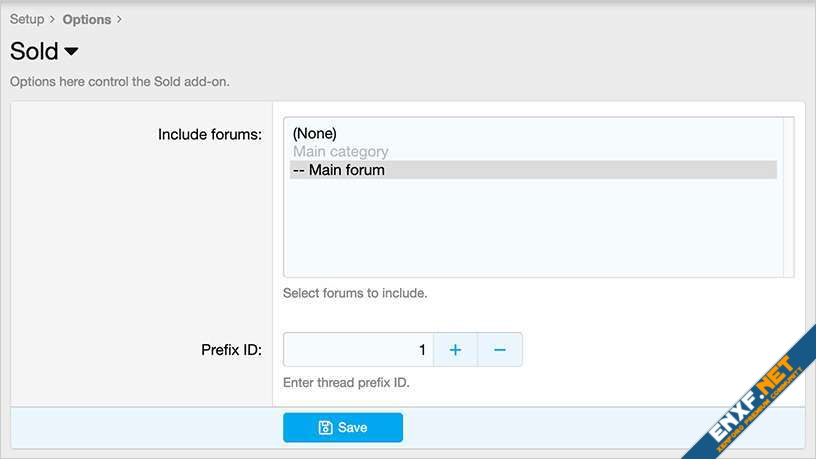Expand the Sold title dropdown arrow
816x459 pixels.
[71, 52]
